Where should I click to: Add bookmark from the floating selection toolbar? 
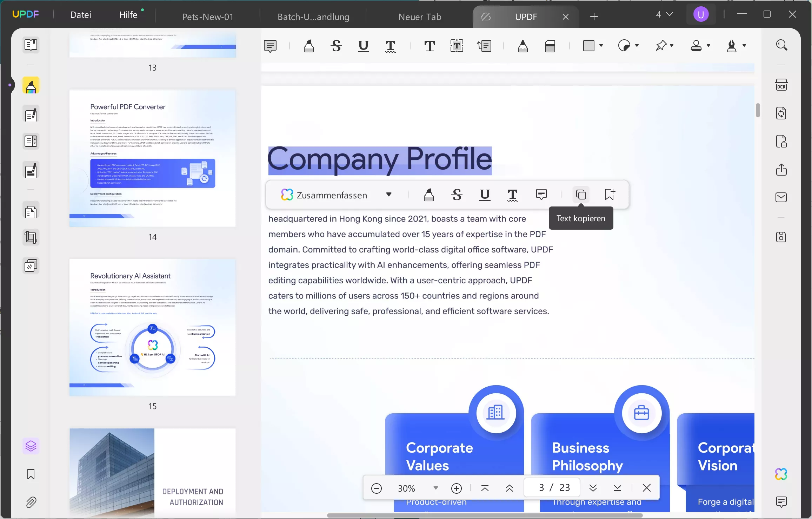(610, 195)
